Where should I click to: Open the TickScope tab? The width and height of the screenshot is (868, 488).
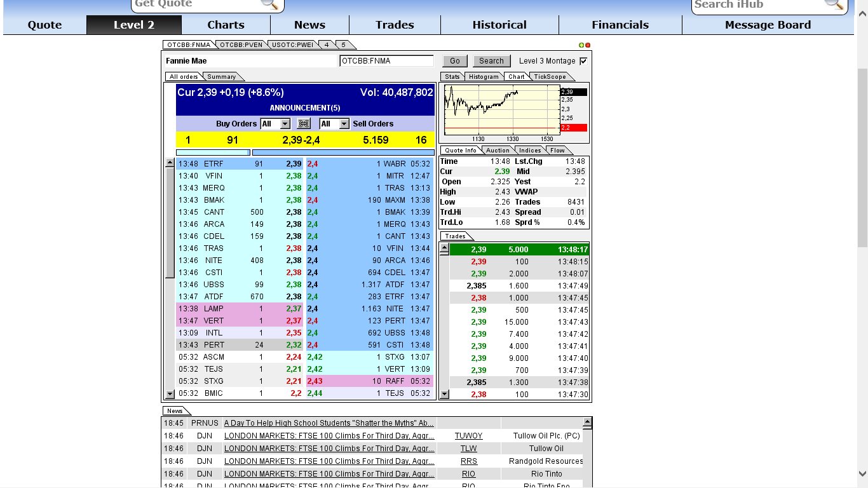tap(550, 77)
